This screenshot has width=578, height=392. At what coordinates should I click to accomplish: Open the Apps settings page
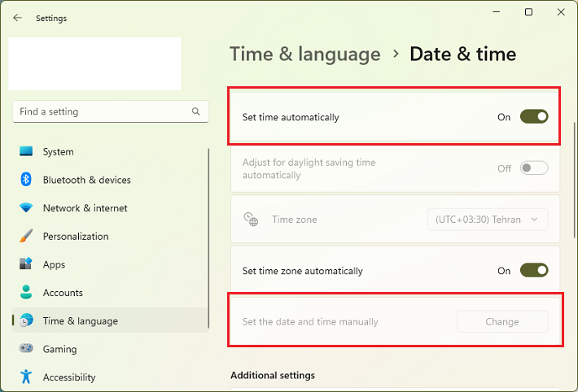coord(110,264)
